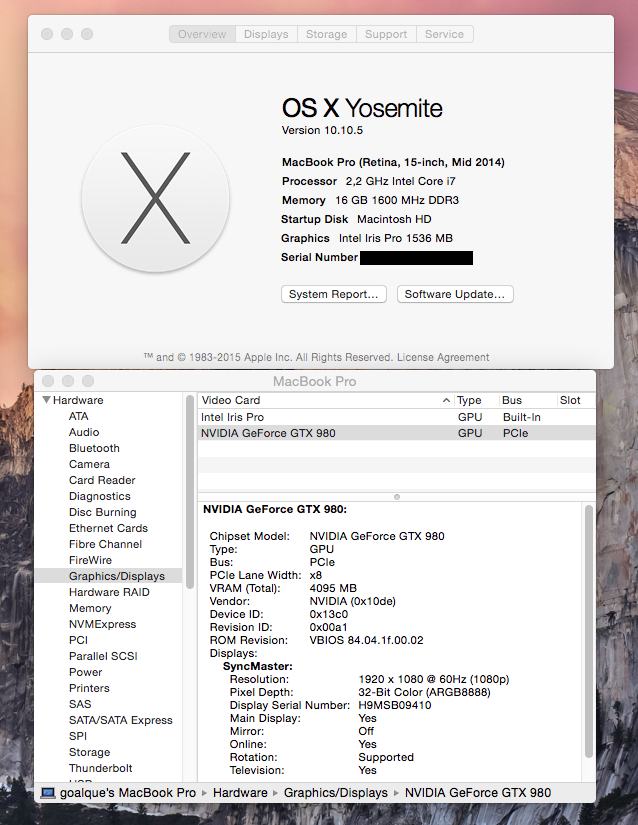Close the MacBook Pro system report window
The width and height of the screenshot is (638, 825).
tap(48, 381)
